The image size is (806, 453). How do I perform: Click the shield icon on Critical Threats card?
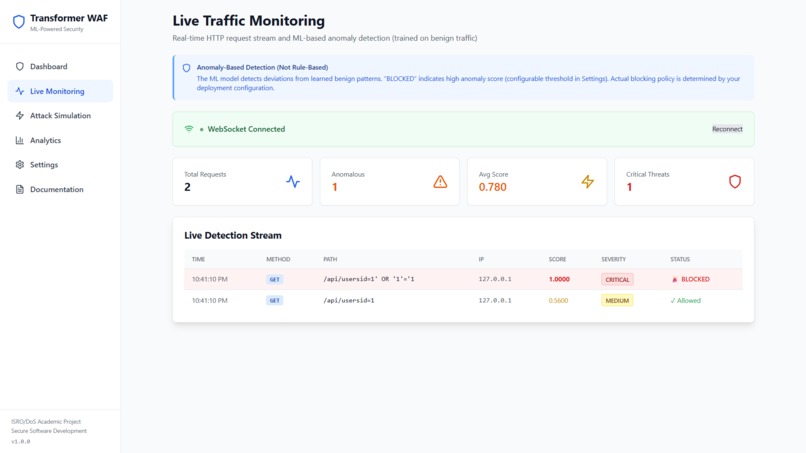click(x=735, y=182)
